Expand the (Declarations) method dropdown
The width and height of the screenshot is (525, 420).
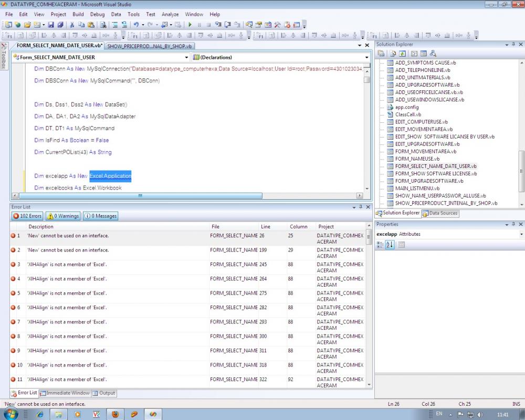tap(367, 57)
